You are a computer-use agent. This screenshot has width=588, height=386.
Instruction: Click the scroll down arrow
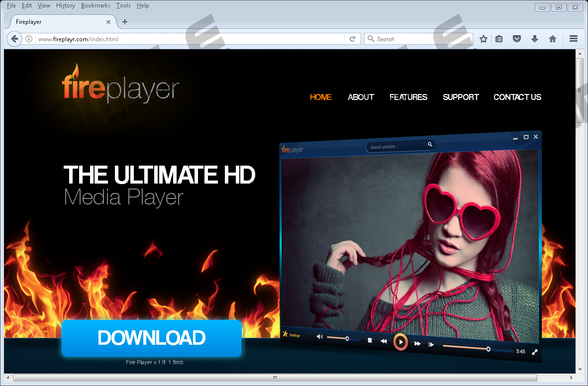coord(580,370)
